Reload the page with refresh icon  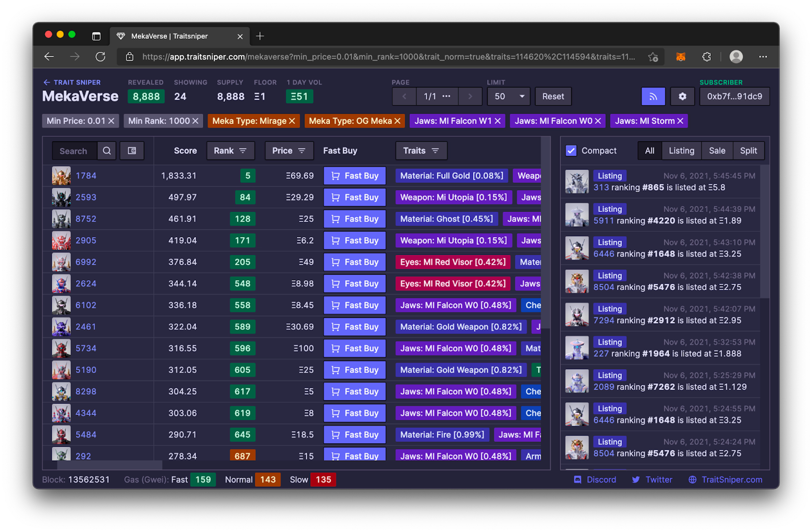[100, 57]
